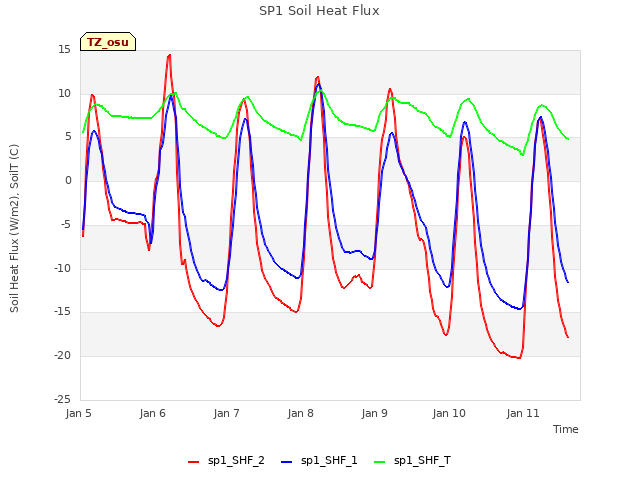The image size is (640, 480).
Task: Click the Jan 10 x-axis label
Action: pyautogui.click(x=449, y=413)
